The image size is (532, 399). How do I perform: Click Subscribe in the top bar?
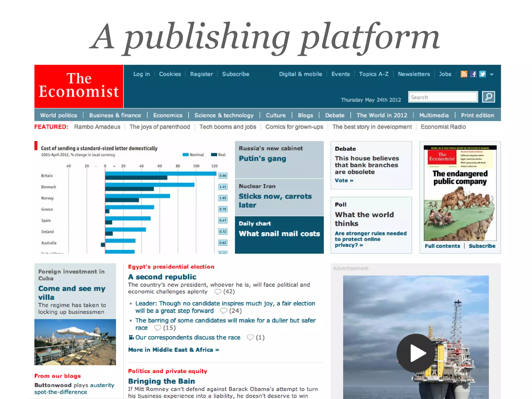coord(236,74)
